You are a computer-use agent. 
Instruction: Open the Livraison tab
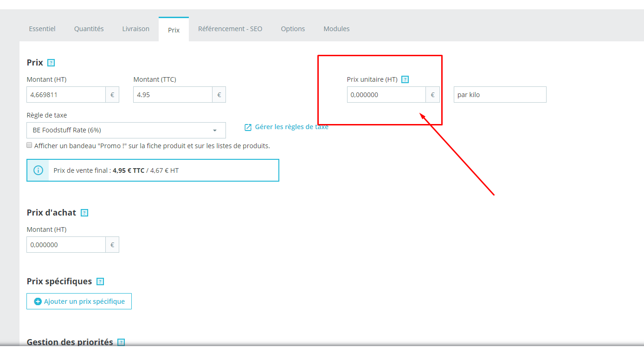[x=136, y=29]
